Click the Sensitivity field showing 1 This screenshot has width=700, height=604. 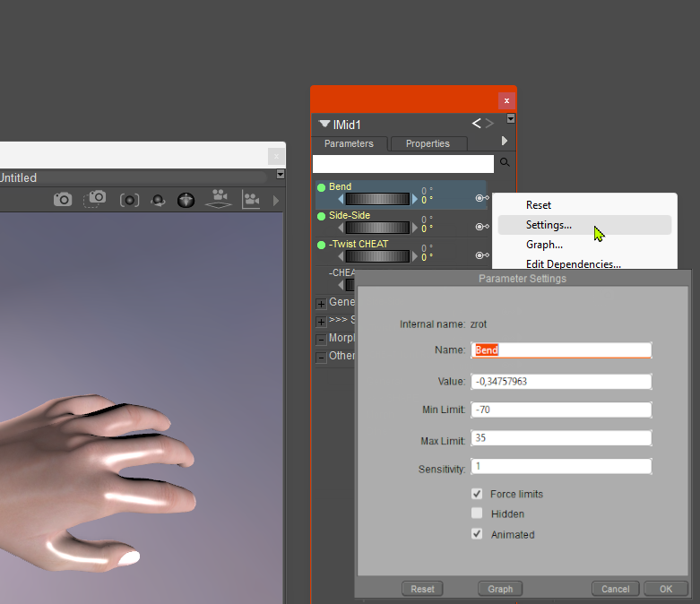561,466
